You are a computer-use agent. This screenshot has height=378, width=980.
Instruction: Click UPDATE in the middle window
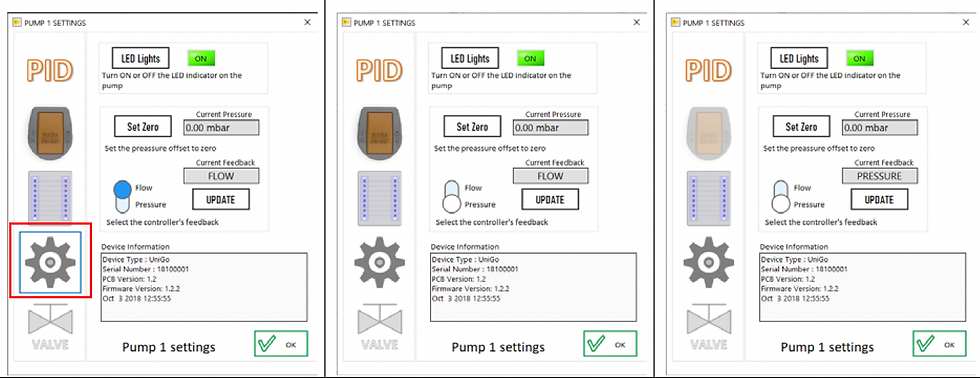(x=550, y=200)
